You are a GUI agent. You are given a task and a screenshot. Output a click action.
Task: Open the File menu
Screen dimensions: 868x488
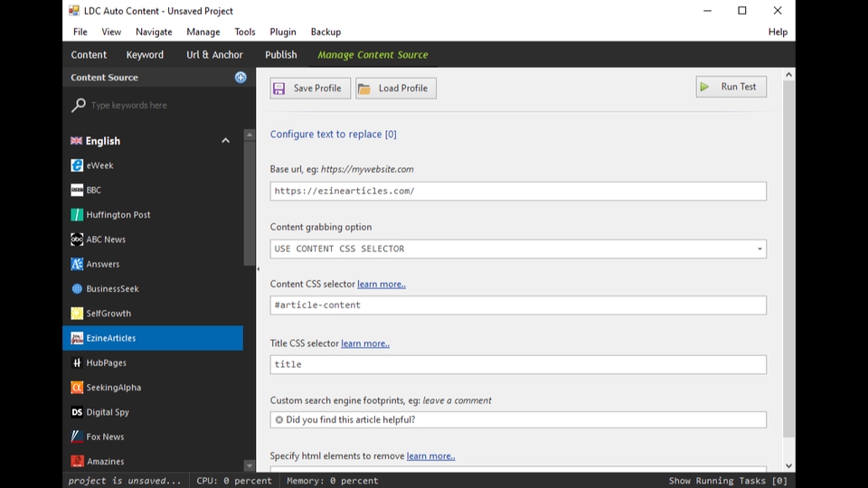(80, 33)
